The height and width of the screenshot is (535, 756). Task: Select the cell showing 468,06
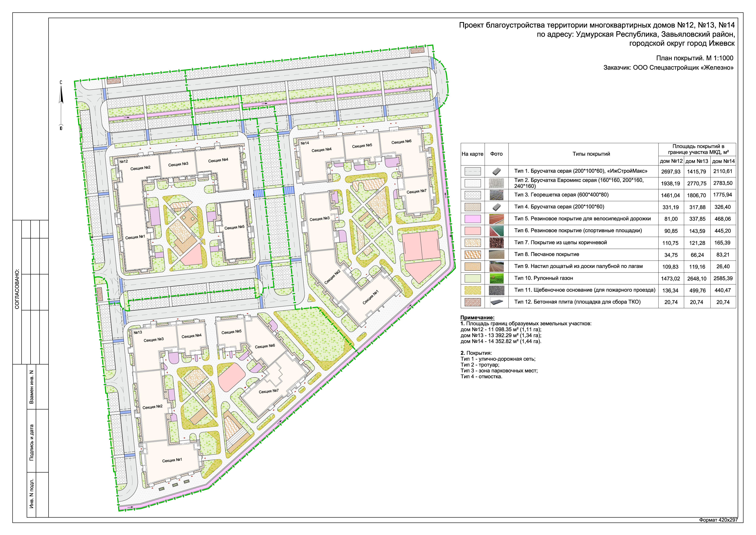coord(723,219)
